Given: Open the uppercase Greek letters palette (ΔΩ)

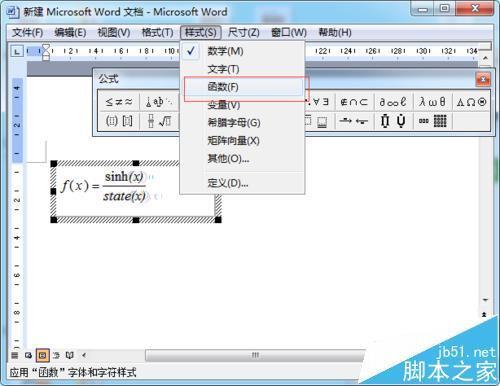Looking at the screenshot, I should [471, 102].
